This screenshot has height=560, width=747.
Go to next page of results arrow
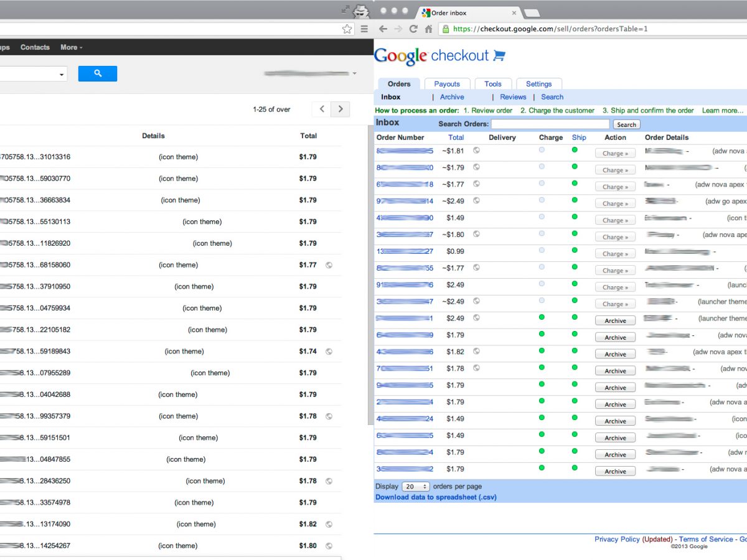[341, 109]
